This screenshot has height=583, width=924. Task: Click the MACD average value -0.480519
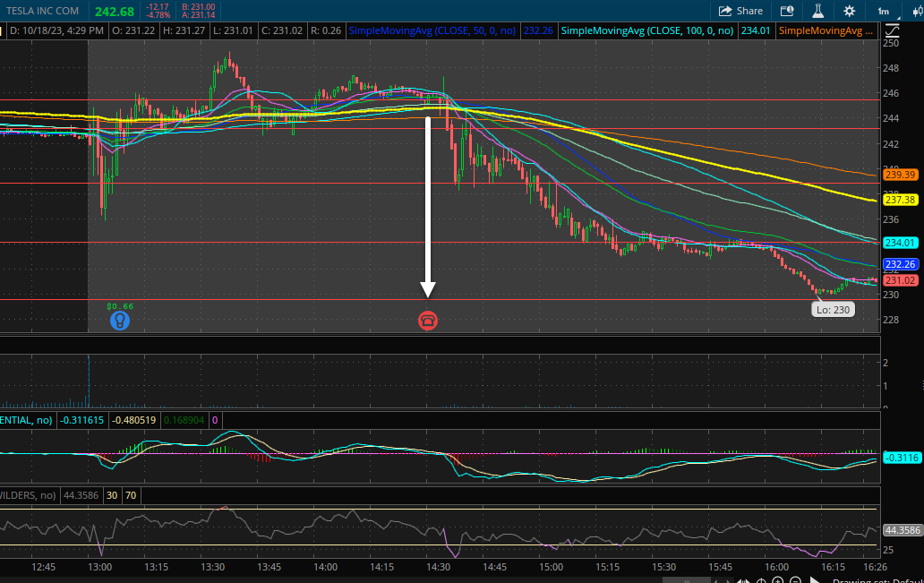tap(133, 420)
